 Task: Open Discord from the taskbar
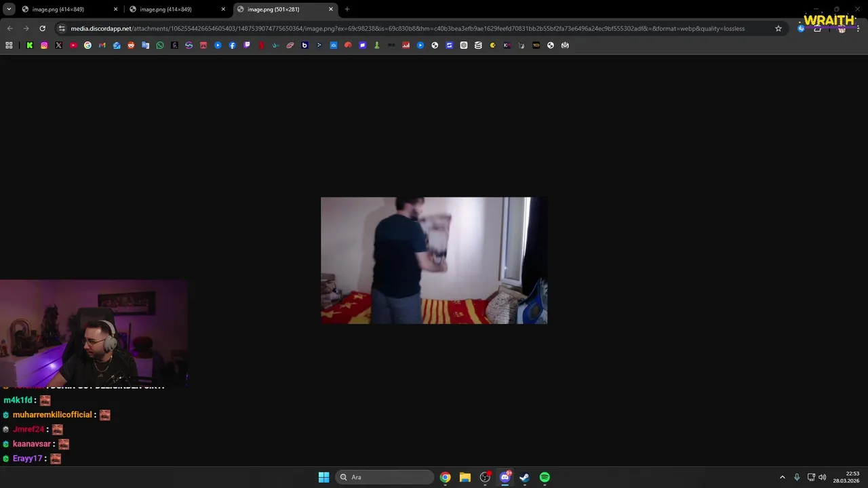point(505,477)
